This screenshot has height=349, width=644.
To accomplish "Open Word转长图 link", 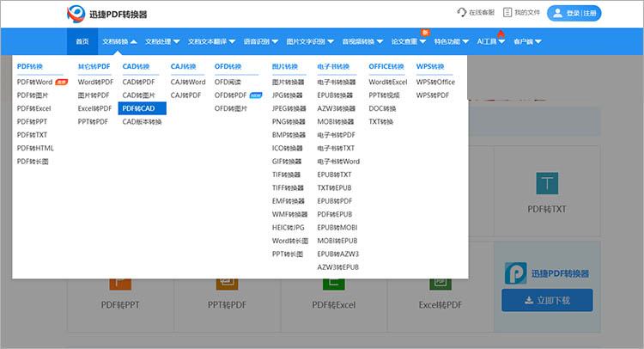I will coord(289,241).
